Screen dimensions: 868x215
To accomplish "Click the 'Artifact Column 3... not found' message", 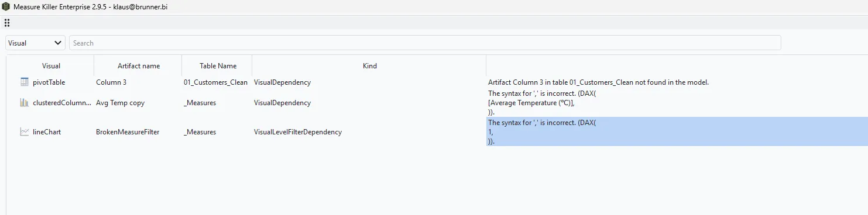I will [598, 82].
